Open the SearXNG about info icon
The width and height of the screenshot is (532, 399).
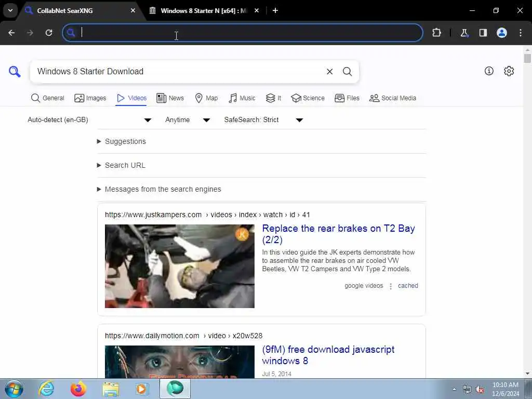489,71
